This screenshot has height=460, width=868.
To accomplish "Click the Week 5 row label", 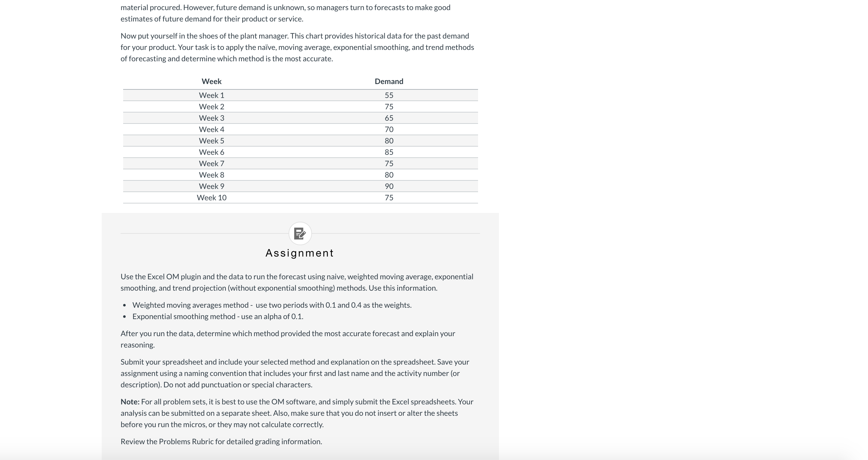I will [x=212, y=141].
